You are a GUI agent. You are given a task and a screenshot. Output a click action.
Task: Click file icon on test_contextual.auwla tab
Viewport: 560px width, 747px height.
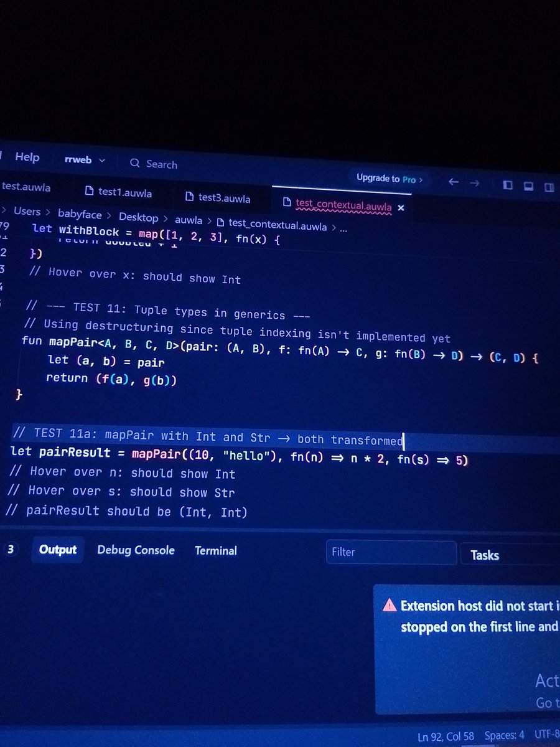[287, 202]
